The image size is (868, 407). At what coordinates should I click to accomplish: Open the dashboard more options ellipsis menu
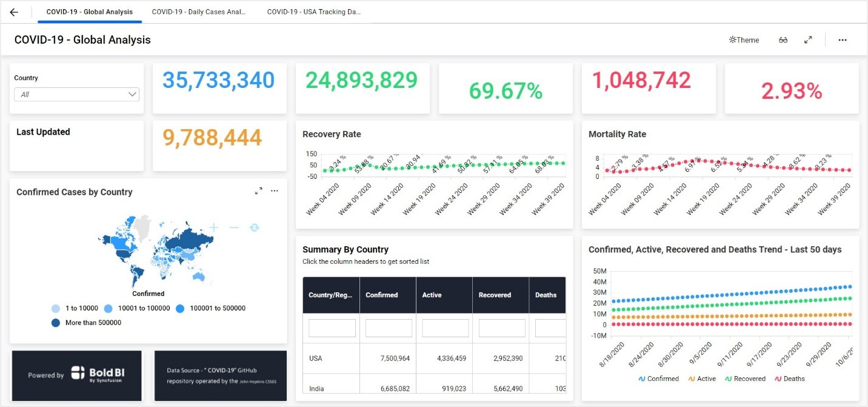point(842,39)
